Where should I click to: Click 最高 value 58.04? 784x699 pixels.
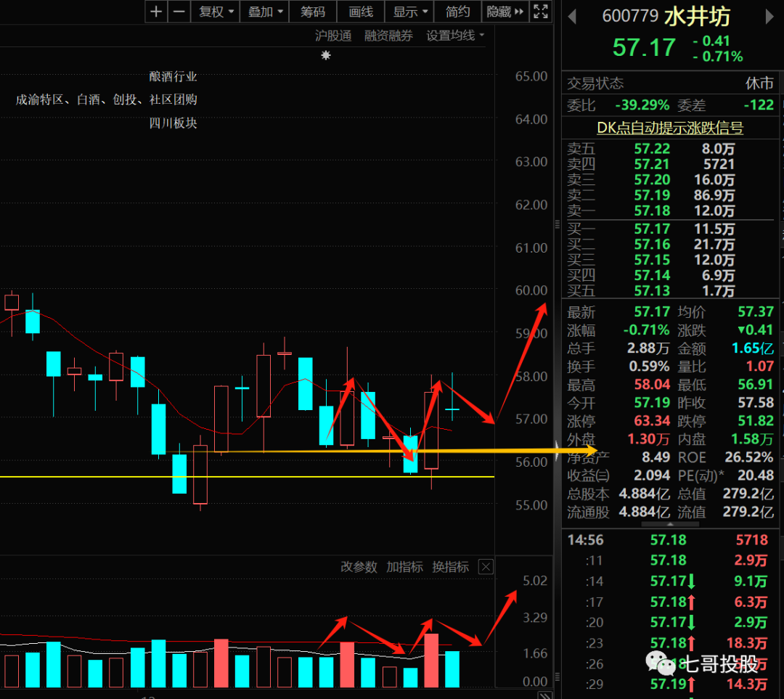[652, 385]
